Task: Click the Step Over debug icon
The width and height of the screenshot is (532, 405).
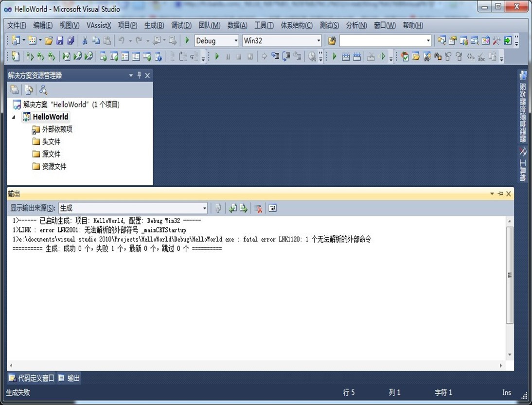Action: (286, 56)
